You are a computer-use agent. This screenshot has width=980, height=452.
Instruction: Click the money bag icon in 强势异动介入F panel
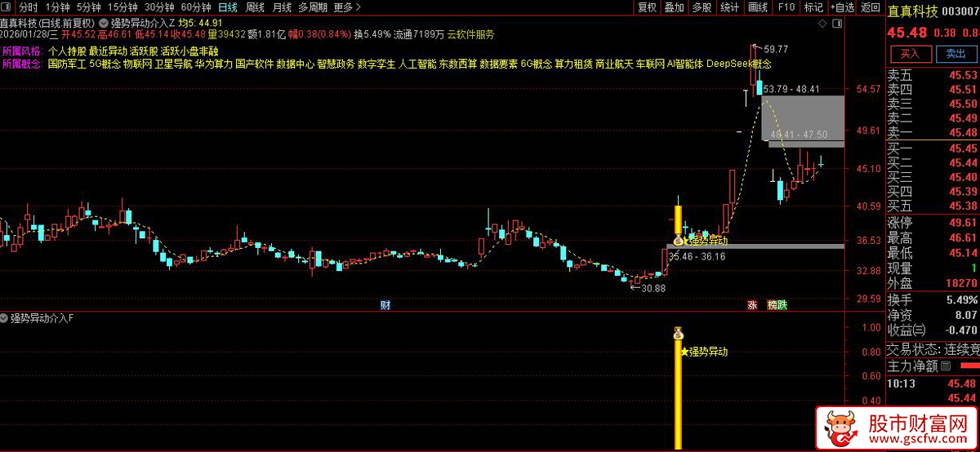(678, 333)
